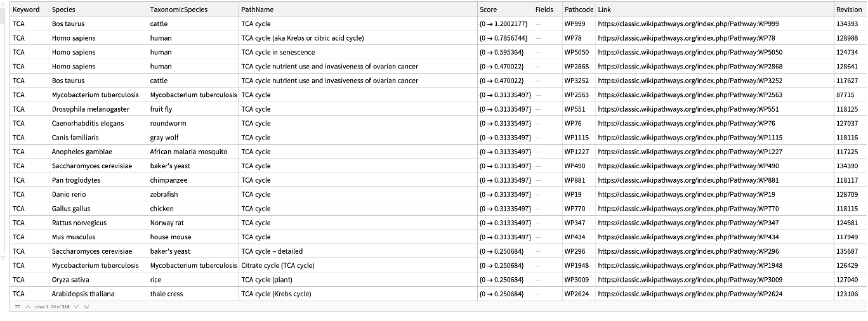Click the vertical scrollbar thumb on left

tap(3, 17)
